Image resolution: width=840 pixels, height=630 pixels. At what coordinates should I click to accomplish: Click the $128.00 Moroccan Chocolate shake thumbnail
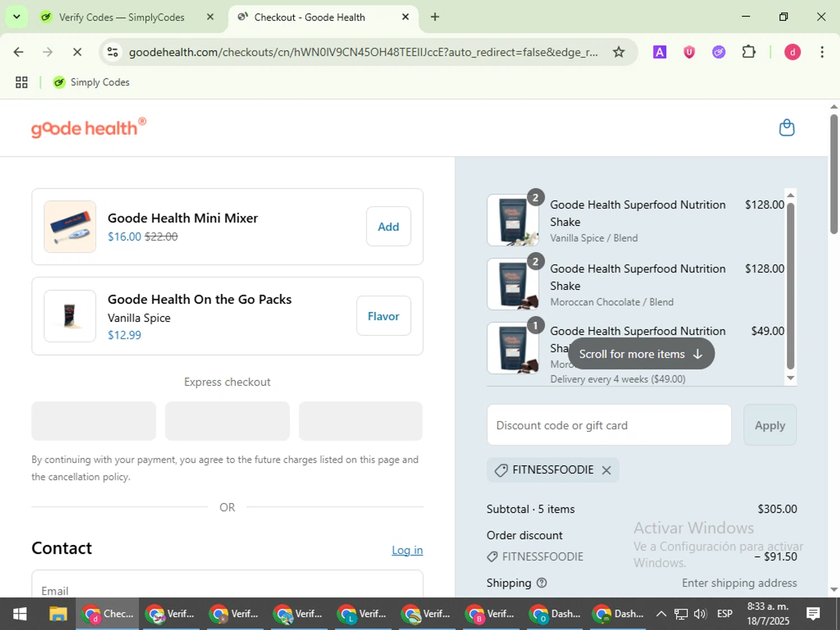pyautogui.click(x=513, y=284)
